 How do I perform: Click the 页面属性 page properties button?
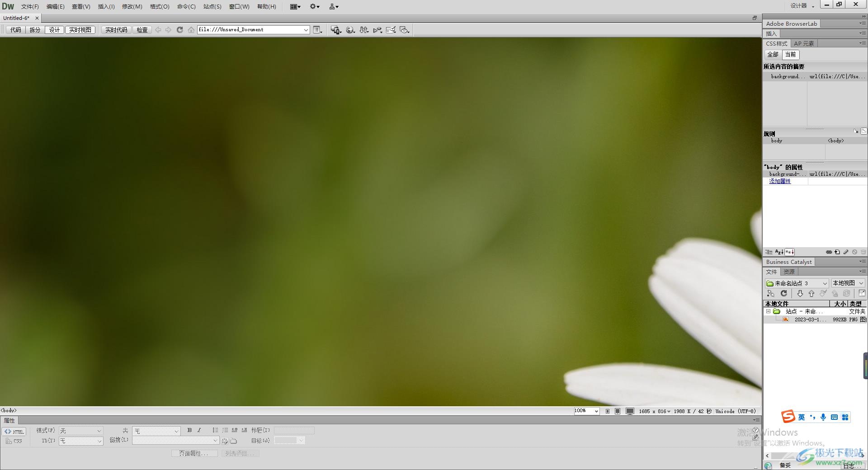tap(194, 453)
